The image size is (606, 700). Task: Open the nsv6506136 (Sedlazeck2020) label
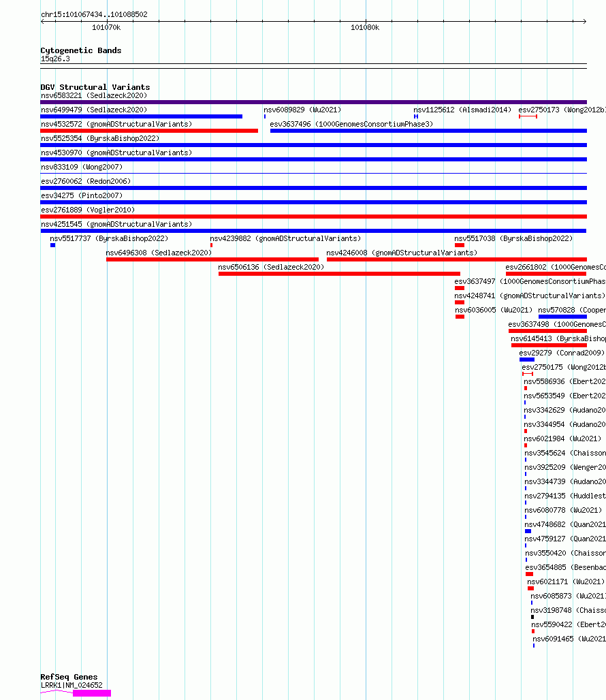point(271,267)
